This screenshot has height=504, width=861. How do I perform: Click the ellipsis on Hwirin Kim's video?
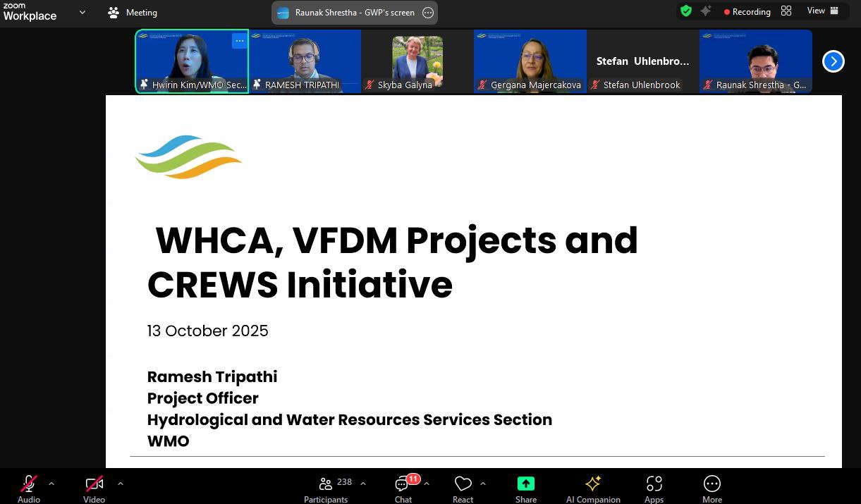(x=239, y=41)
